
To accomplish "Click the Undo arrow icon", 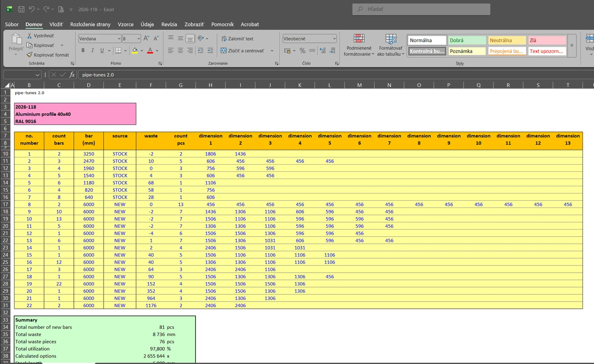I will click(31, 9).
